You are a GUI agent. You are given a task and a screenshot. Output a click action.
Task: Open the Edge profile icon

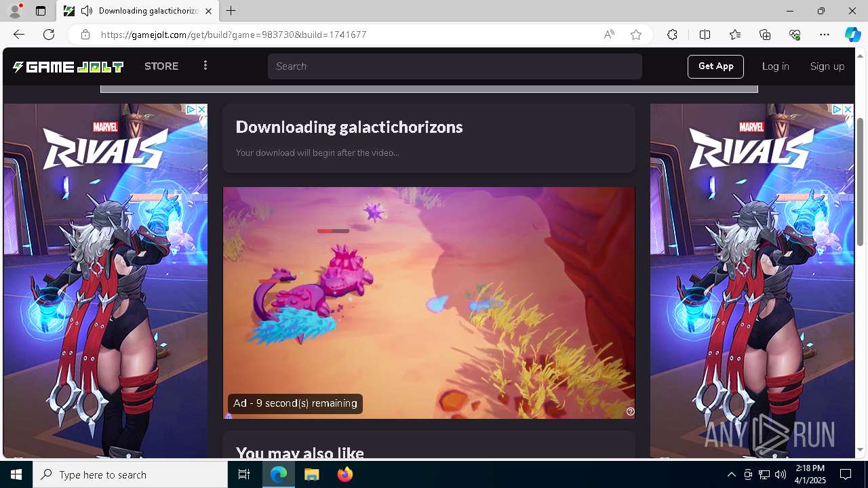click(x=14, y=11)
